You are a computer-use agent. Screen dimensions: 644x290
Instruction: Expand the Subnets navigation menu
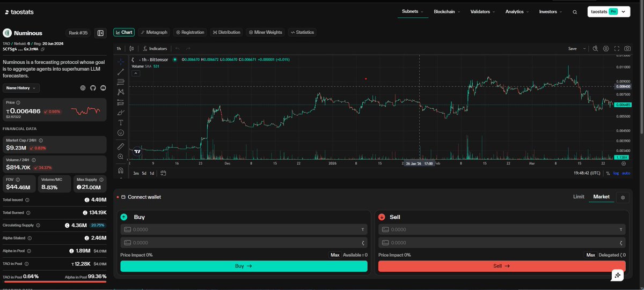[x=412, y=11]
